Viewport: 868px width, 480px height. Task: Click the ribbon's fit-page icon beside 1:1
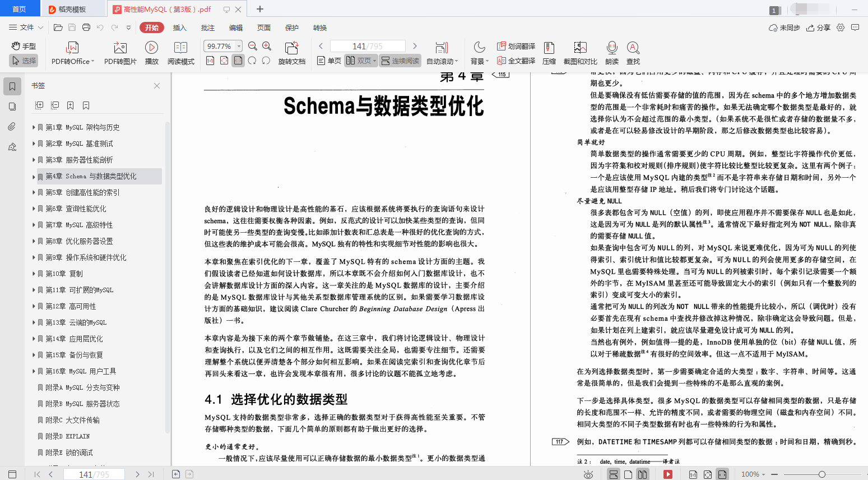click(224, 61)
